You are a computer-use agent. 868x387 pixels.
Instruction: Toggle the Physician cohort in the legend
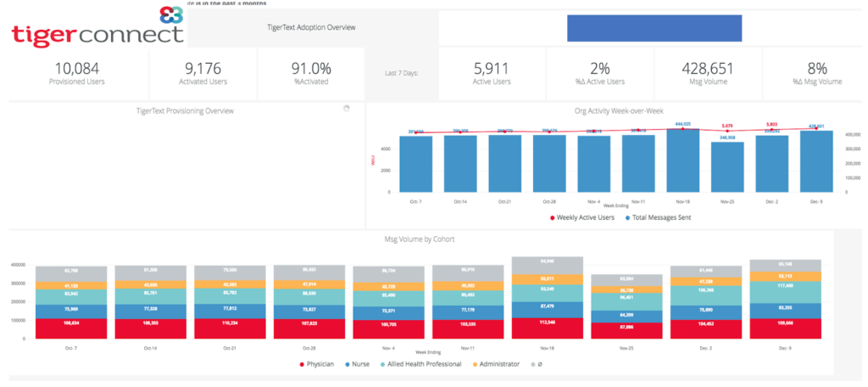coord(317,364)
